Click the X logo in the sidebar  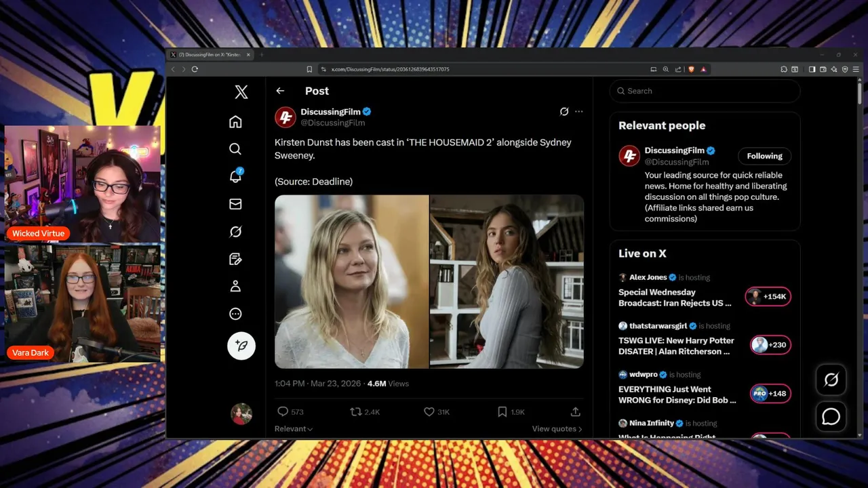(241, 91)
